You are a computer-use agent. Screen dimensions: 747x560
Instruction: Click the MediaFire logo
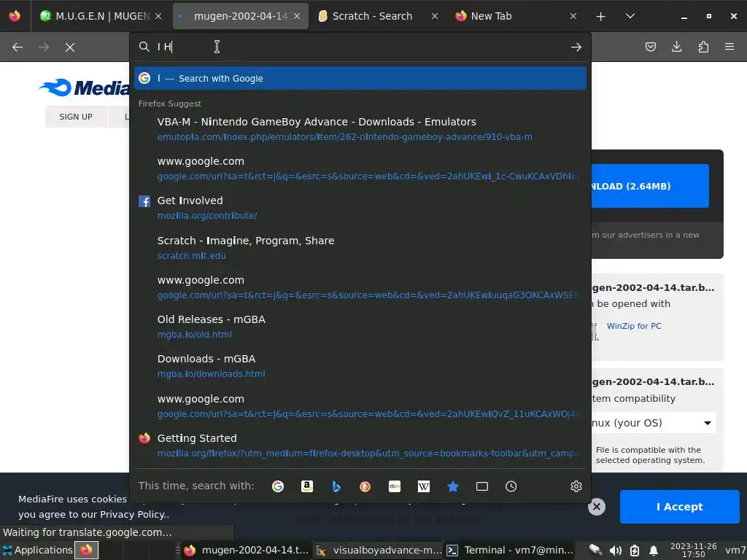tap(84, 87)
